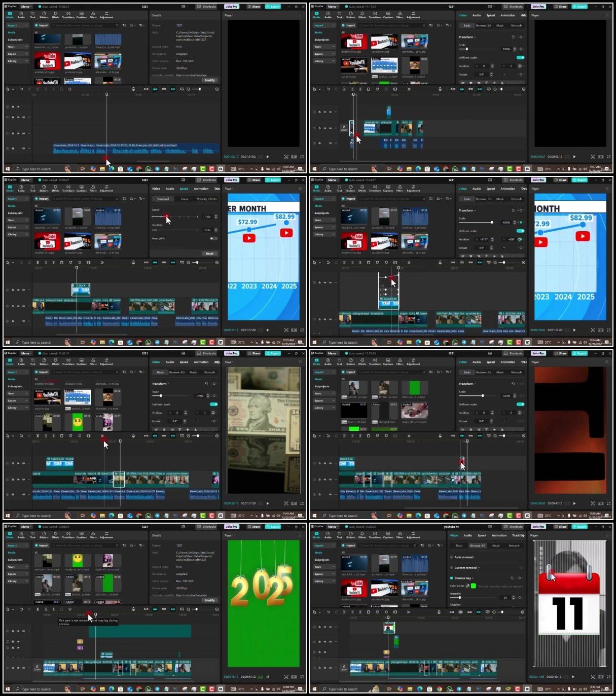Click the green color picker swatch
The height and width of the screenshot is (696, 616).
(474, 586)
